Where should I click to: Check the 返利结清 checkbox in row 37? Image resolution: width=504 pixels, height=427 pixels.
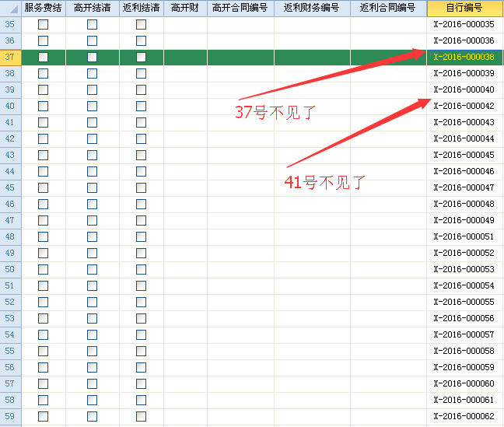(141, 57)
